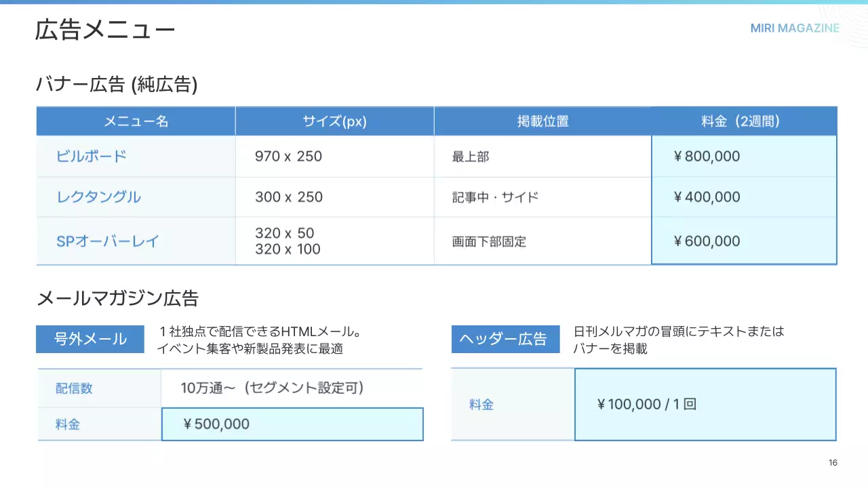Click the サイズ(px) column header

pyautogui.click(x=334, y=121)
